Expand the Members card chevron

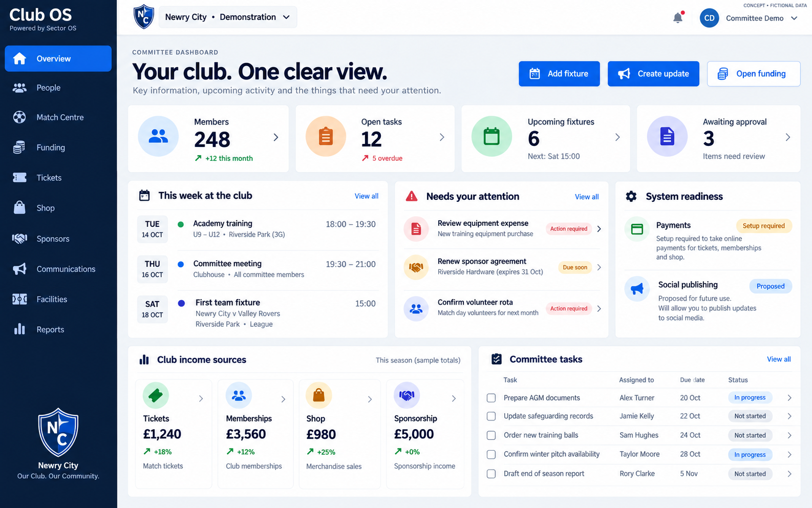click(276, 137)
